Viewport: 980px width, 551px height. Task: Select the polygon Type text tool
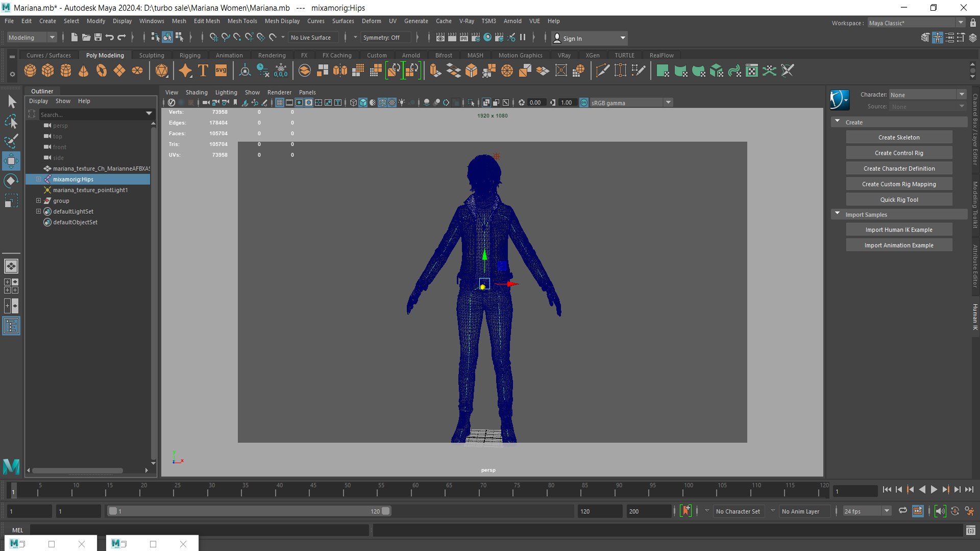point(203,70)
